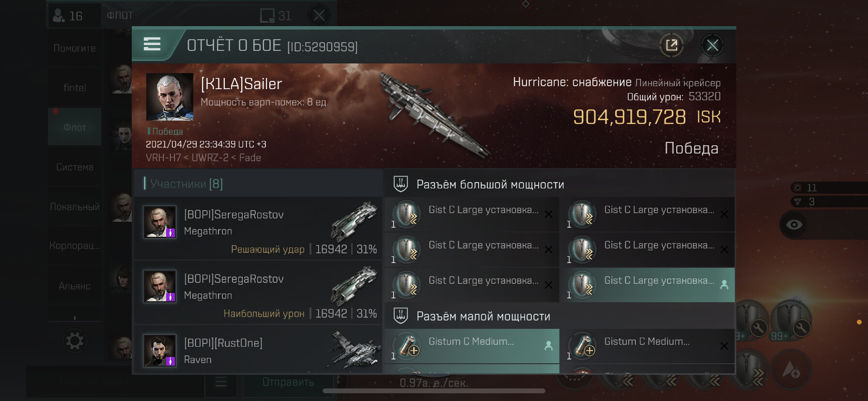Close the fleet chat panel
The width and height of the screenshot is (868, 401).
[x=319, y=16]
